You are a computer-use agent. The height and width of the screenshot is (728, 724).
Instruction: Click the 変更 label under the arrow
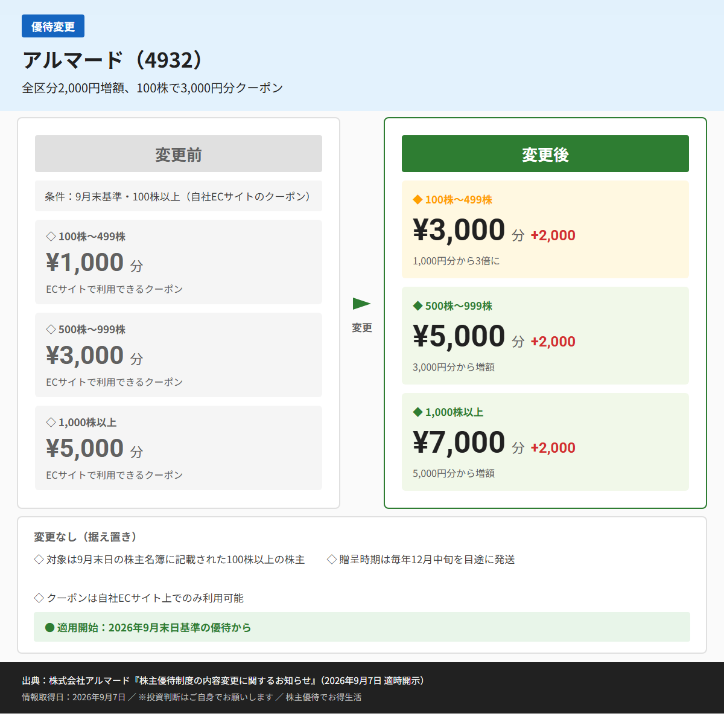point(362,328)
